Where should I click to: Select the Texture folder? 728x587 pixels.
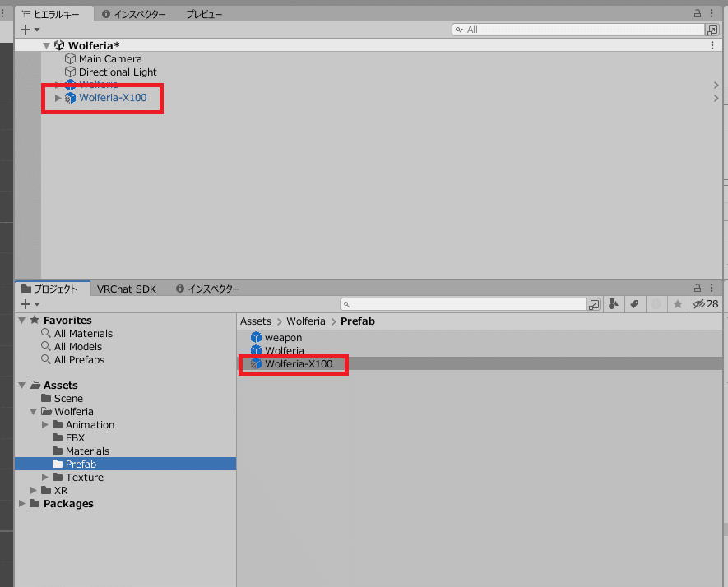click(x=85, y=477)
